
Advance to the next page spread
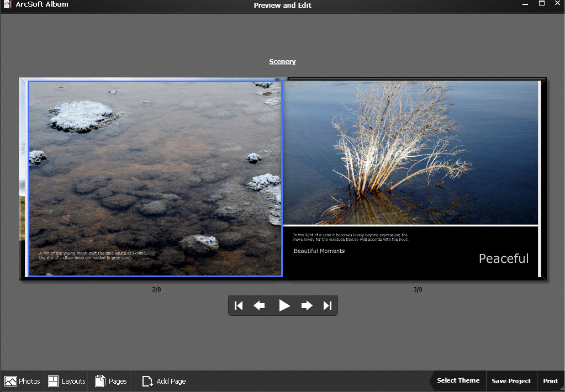tap(307, 305)
